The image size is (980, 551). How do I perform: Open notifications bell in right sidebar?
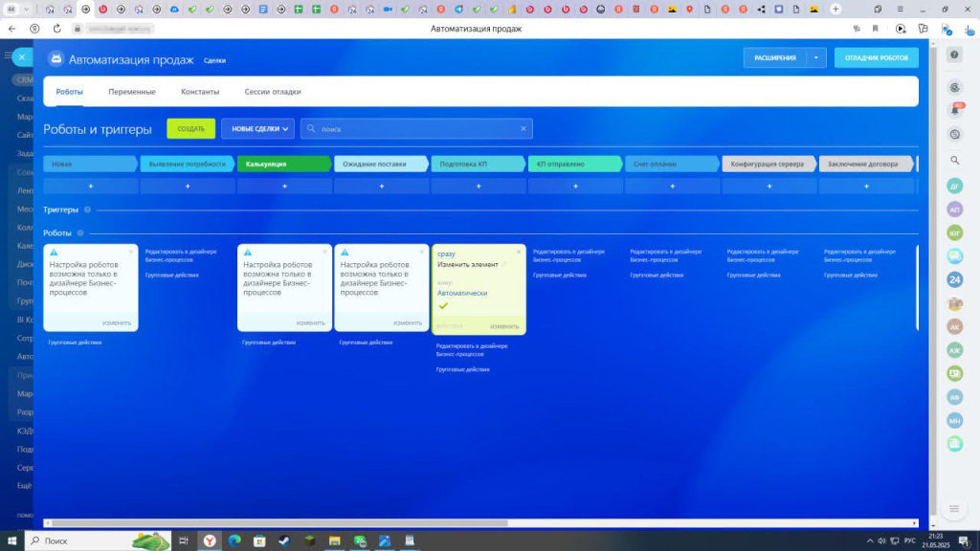coord(954,111)
